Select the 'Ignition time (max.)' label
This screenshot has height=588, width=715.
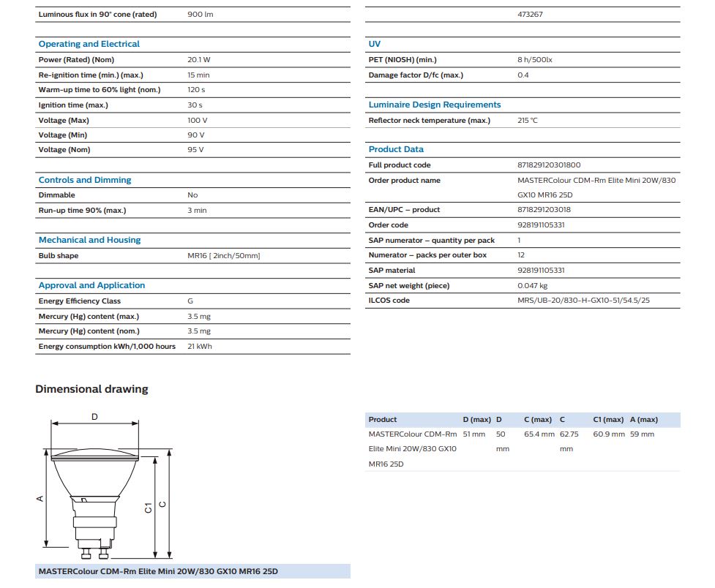[73, 105]
